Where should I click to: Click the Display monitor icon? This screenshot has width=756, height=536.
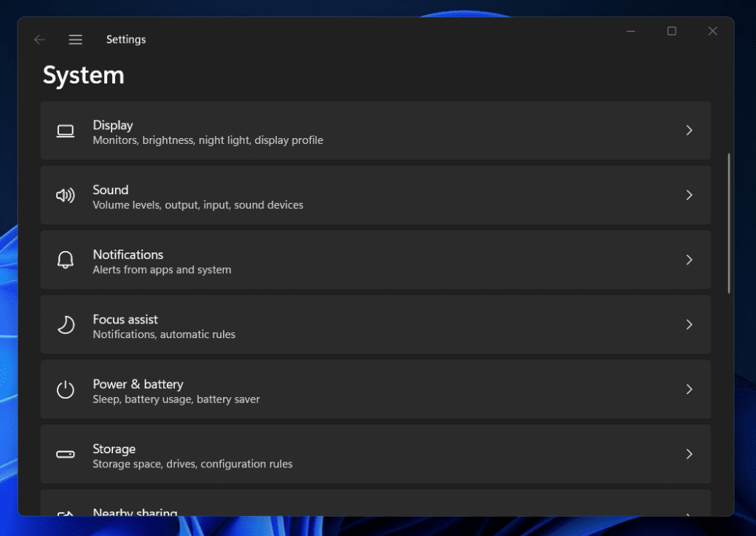(66, 130)
